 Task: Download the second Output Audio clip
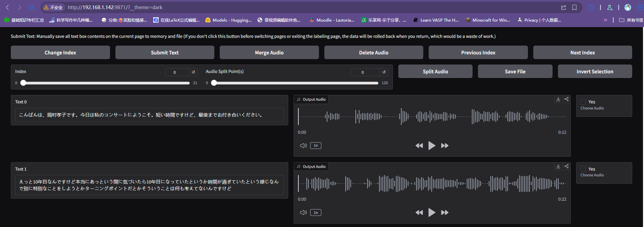point(558,166)
